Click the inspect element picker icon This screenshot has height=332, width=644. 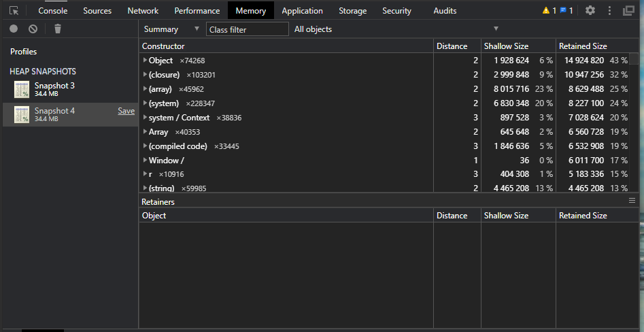point(14,11)
